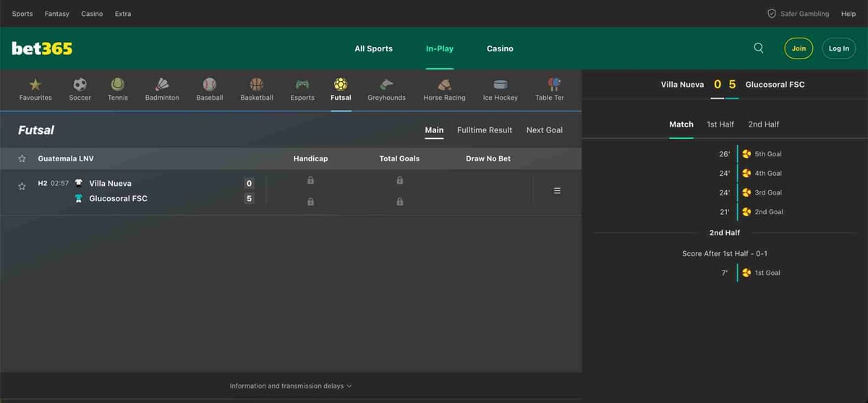Click the H2 02:57 match clock
The width and height of the screenshot is (868, 403).
[x=54, y=184]
